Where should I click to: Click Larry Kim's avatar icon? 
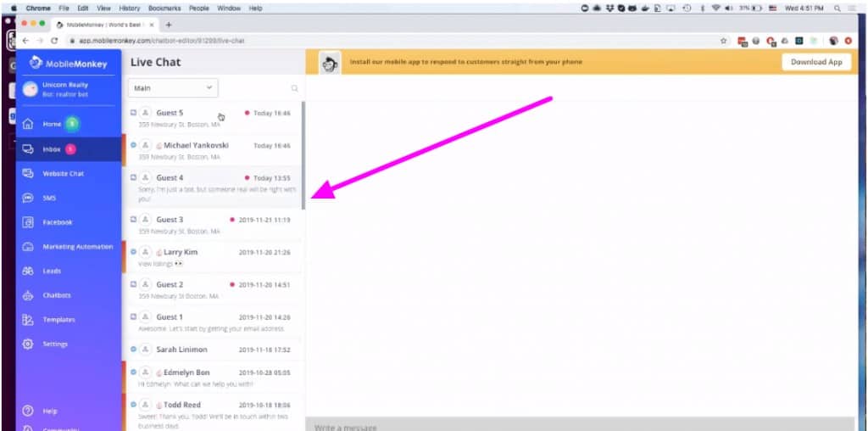(145, 251)
